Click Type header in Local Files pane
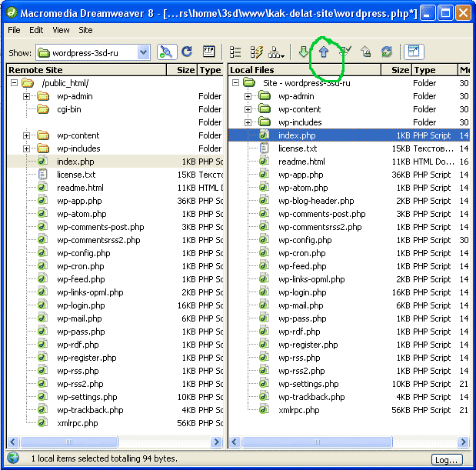The image size is (476, 470). tap(434, 70)
